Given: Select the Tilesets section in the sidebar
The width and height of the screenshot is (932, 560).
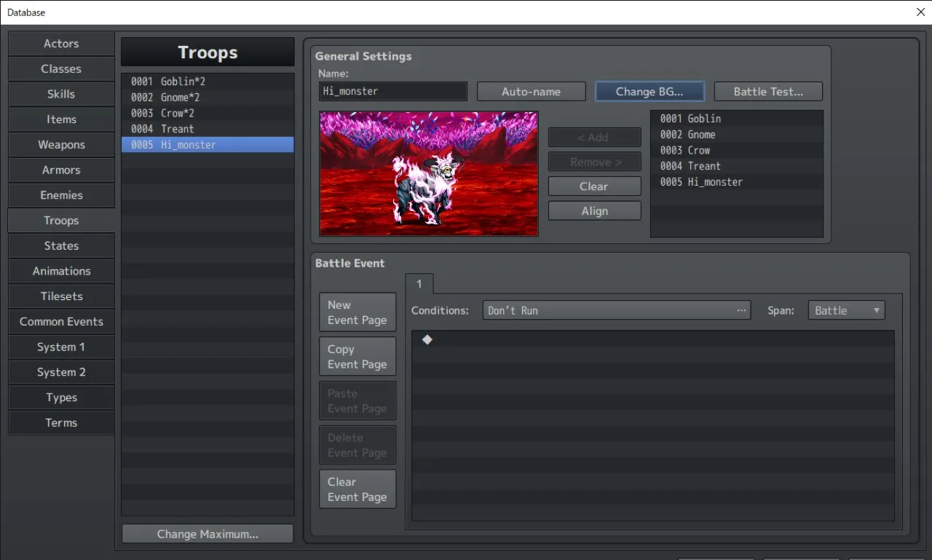Looking at the screenshot, I should click(61, 296).
